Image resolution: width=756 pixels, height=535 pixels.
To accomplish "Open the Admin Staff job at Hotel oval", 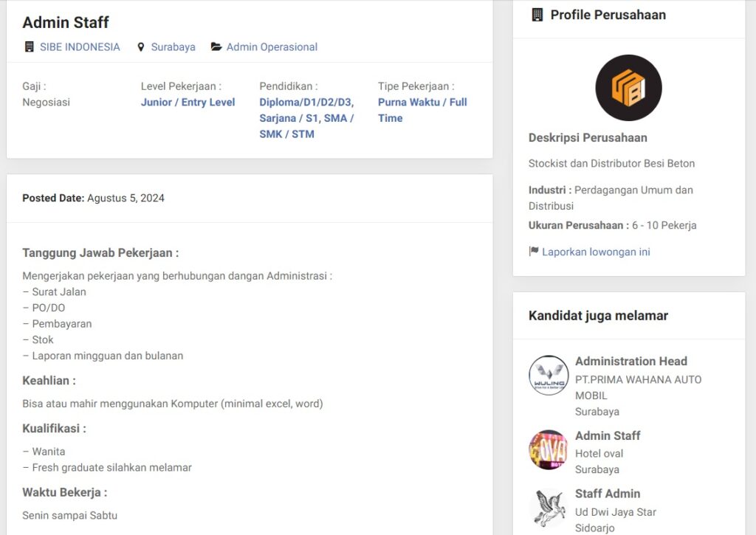I will click(608, 435).
